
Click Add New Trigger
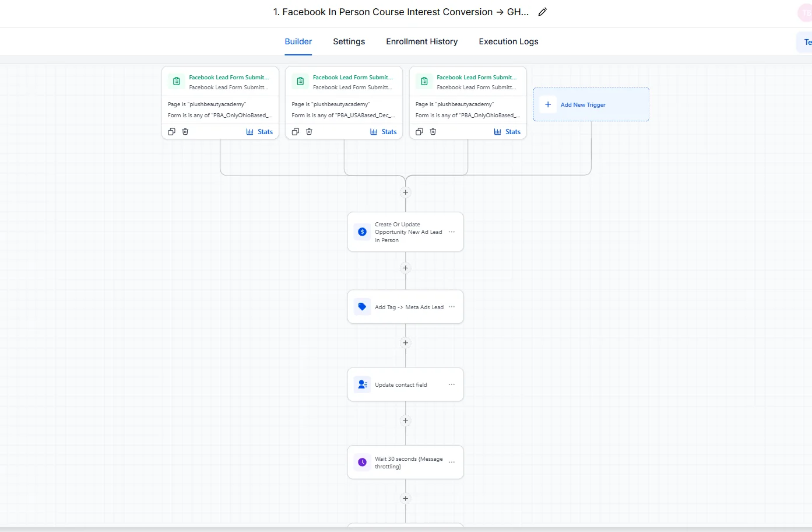[591, 104]
